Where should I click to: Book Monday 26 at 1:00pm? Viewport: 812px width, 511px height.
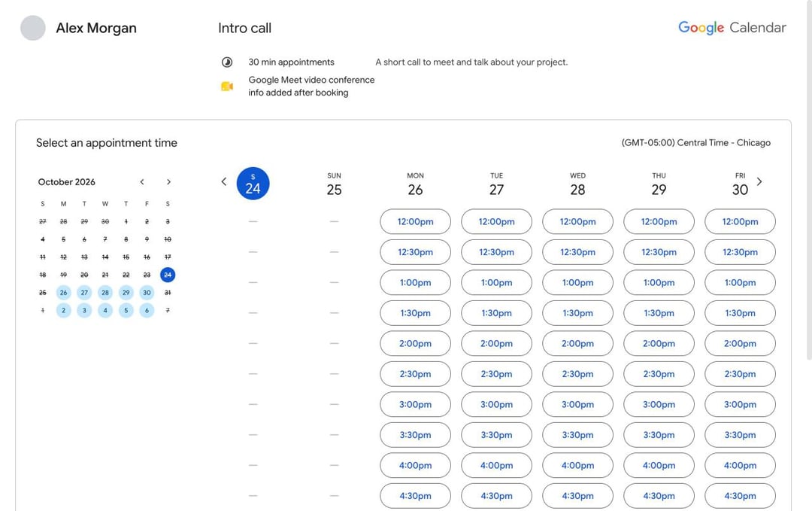pyautogui.click(x=415, y=283)
